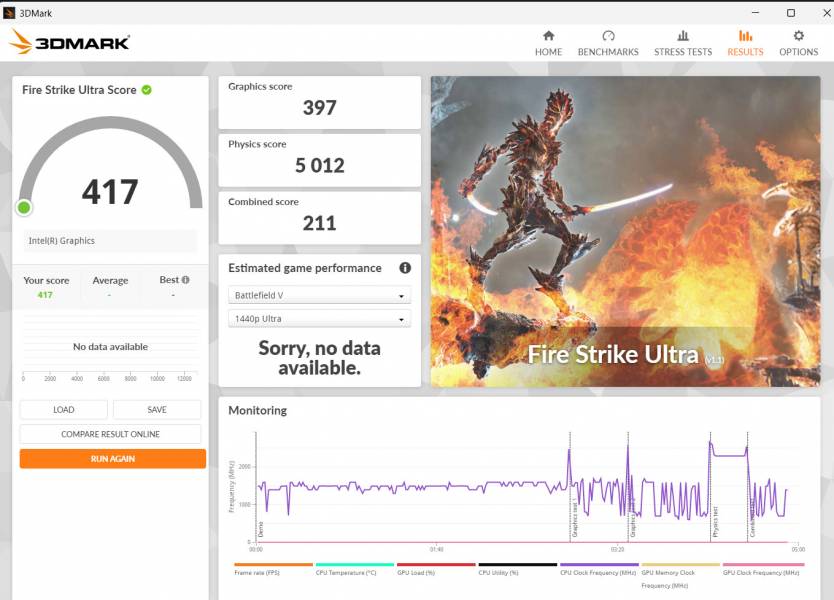834x600 pixels.
Task: Click the options gear icon
Action: click(798, 36)
